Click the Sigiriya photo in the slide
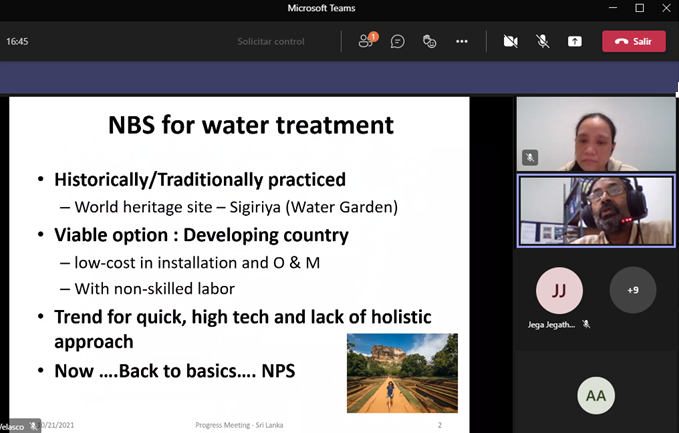This screenshot has height=433, width=679. click(x=402, y=373)
